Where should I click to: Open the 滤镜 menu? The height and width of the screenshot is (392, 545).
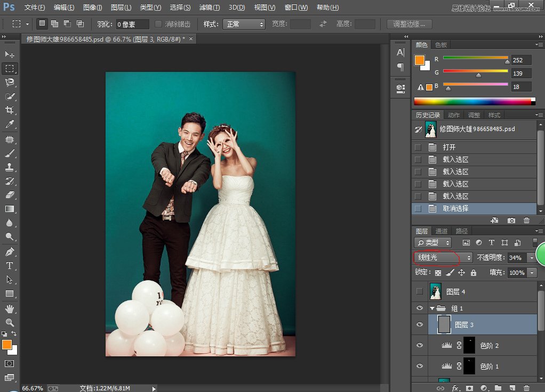tap(208, 7)
